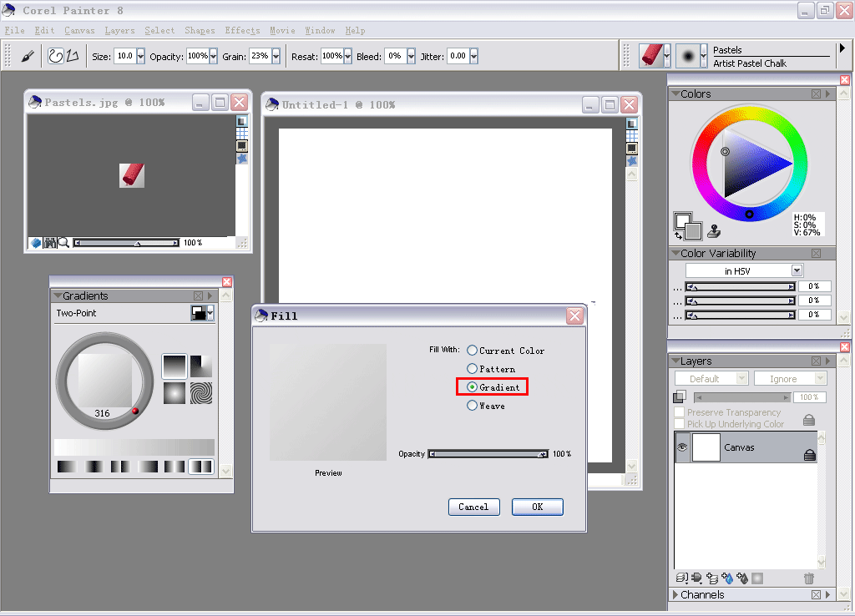Click the clone color rubber stamp icon
The image size is (855, 616).
coord(714,232)
